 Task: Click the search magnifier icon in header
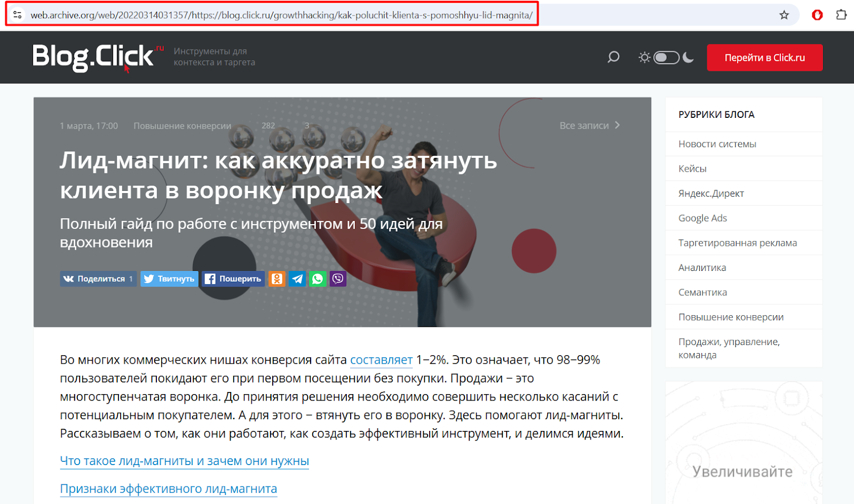(x=613, y=57)
